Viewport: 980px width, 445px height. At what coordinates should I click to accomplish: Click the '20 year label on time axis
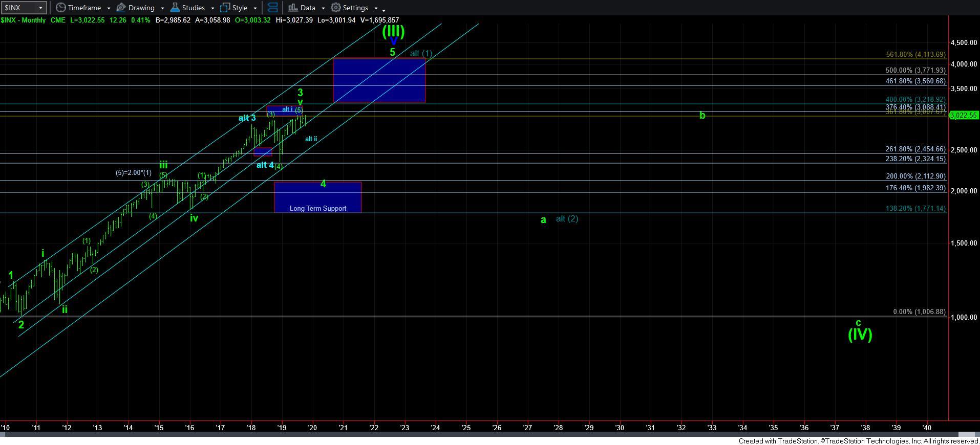pyautogui.click(x=312, y=428)
